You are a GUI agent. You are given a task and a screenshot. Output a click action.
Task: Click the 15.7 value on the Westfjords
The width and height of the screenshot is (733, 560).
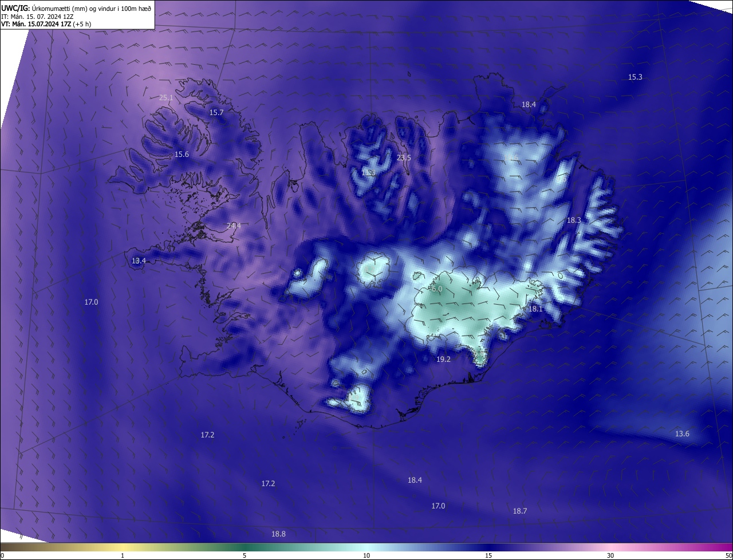(x=216, y=113)
